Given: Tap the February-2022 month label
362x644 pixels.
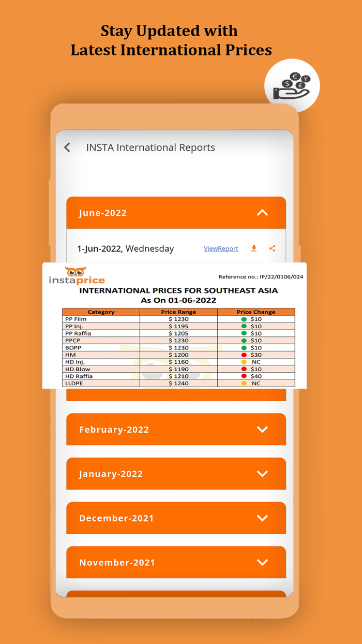Looking at the screenshot, I should pos(114,430).
